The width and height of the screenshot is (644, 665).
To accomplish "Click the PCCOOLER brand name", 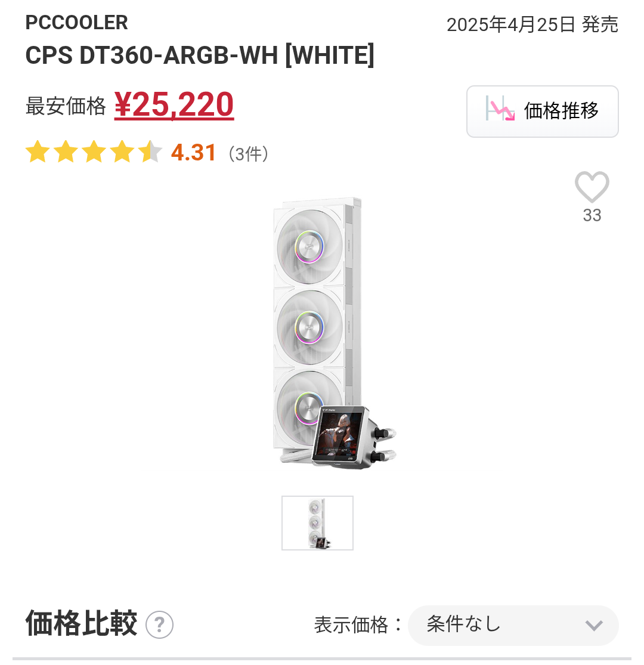I will [x=76, y=23].
